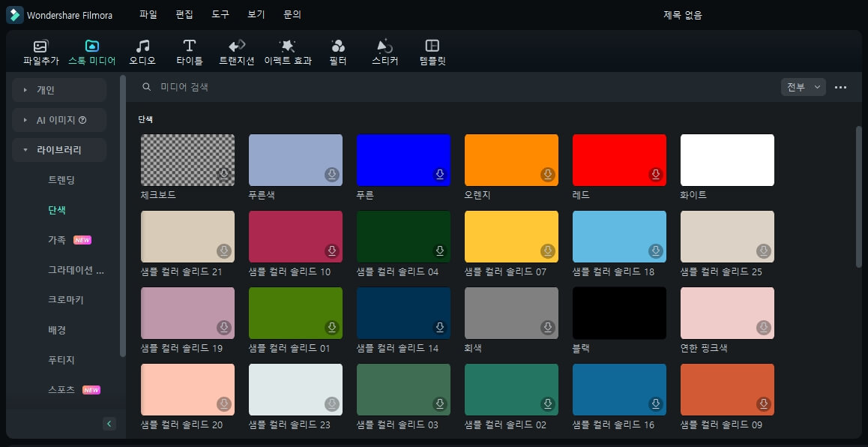868x447 pixels.
Task: Open the 스티커 stickers tab
Action: tap(385, 53)
